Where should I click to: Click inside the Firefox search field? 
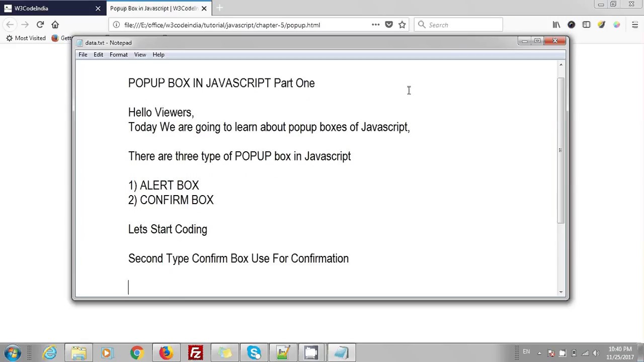pos(458,25)
